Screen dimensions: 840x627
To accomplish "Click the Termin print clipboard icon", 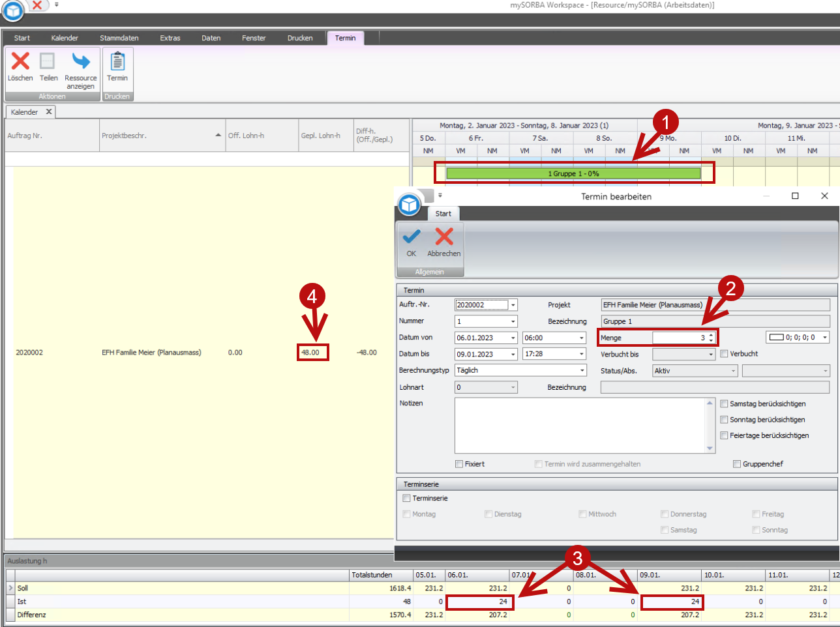I will pyautogui.click(x=117, y=61).
